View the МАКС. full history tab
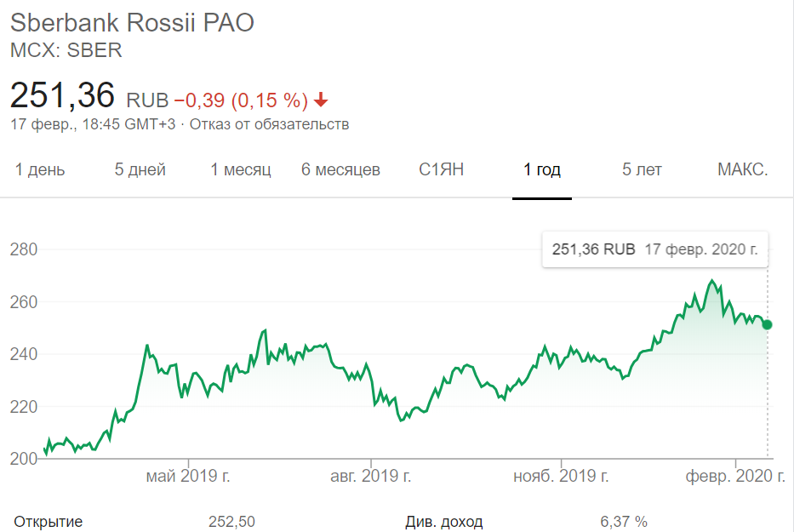 pyautogui.click(x=743, y=169)
